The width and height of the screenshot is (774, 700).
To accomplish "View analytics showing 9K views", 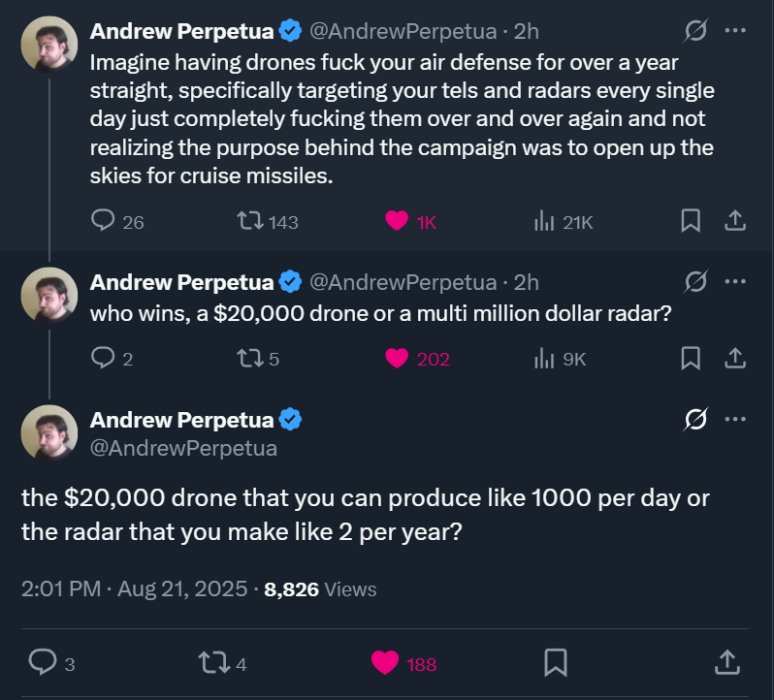I will (x=543, y=359).
